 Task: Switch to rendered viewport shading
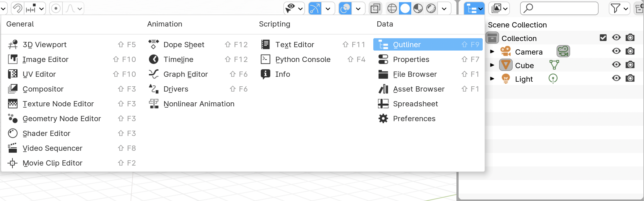point(431,8)
